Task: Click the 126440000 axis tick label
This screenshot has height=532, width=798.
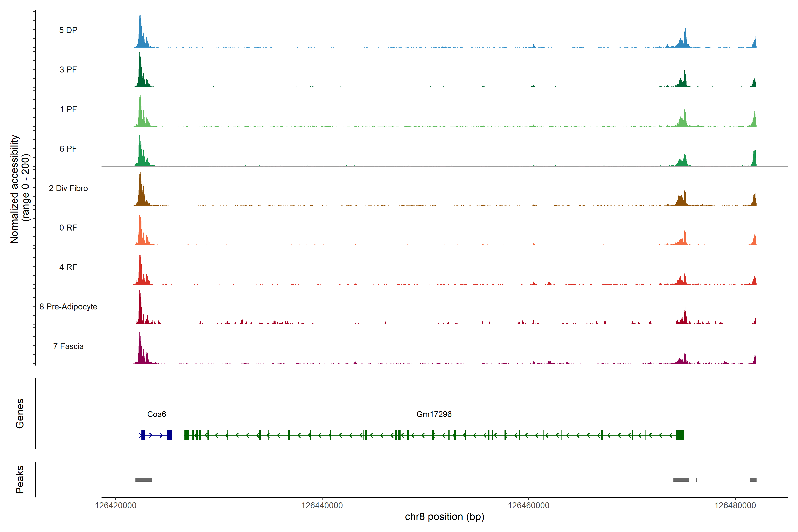Action: (x=322, y=505)
